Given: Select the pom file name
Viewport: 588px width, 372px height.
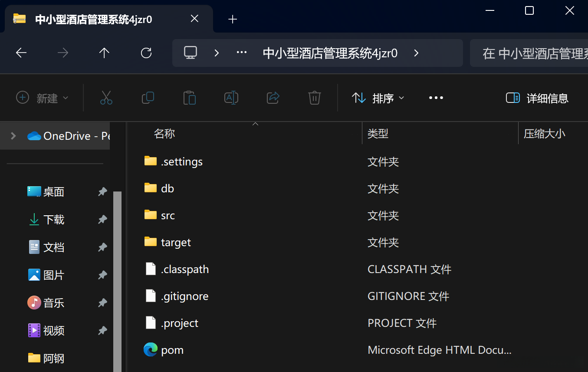Looking at the screenshot, I should click(x=172, y=350).
